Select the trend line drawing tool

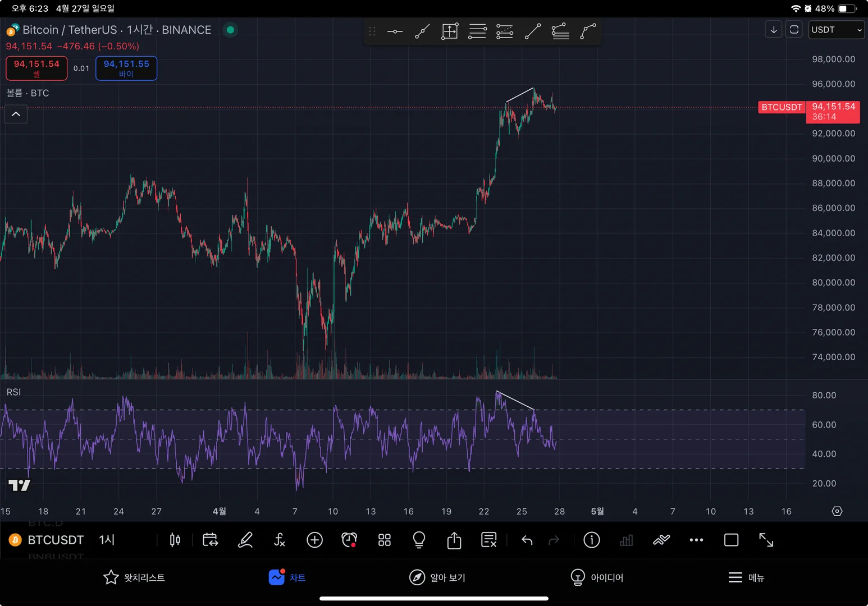[422, 31]
